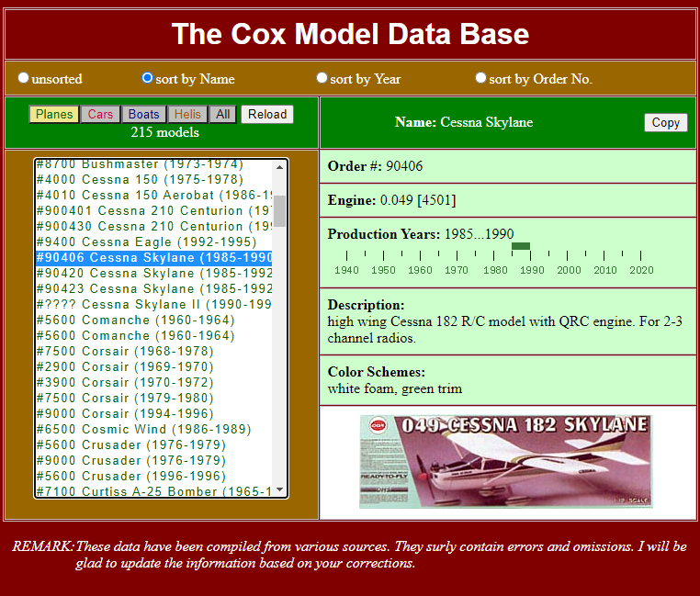This screenshot has height=596, width=700.
Task: Select #3900 Corsair (1970-1972)
Action: point(154,383)
